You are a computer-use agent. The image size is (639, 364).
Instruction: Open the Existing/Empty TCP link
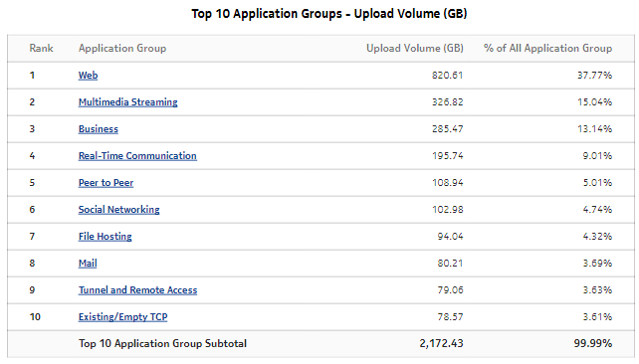122,317
